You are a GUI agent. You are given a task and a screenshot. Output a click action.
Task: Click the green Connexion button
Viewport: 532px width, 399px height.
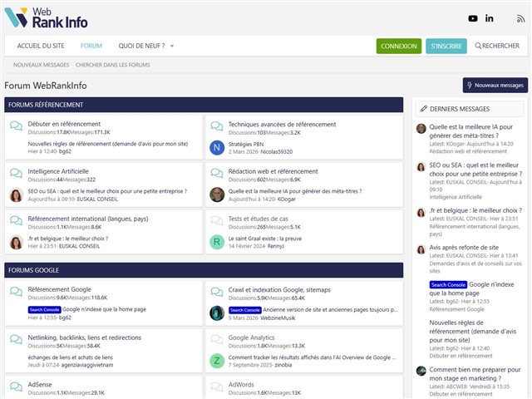click(x=399, y=47)
